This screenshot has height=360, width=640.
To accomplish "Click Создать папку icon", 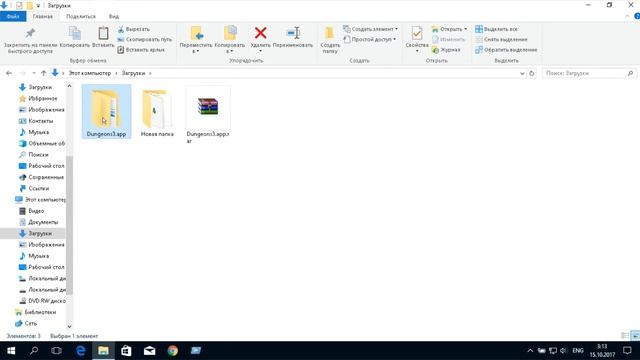I will (330, 33).
